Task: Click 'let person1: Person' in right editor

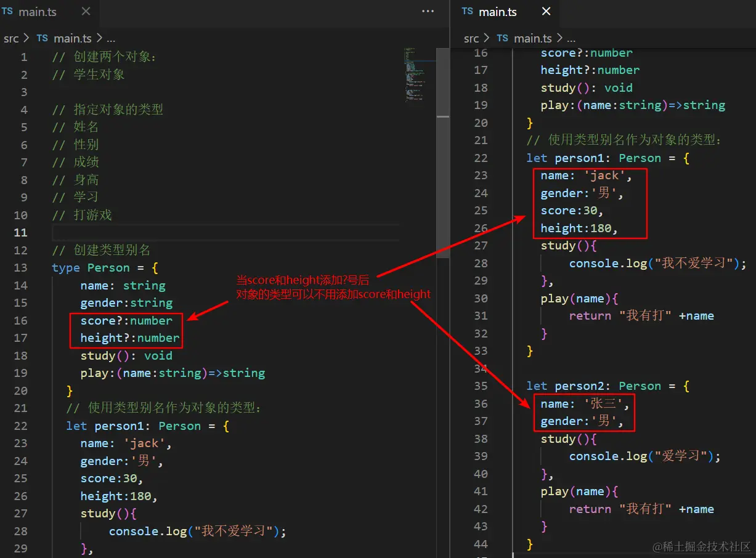Action: click(x=594, y=158)
